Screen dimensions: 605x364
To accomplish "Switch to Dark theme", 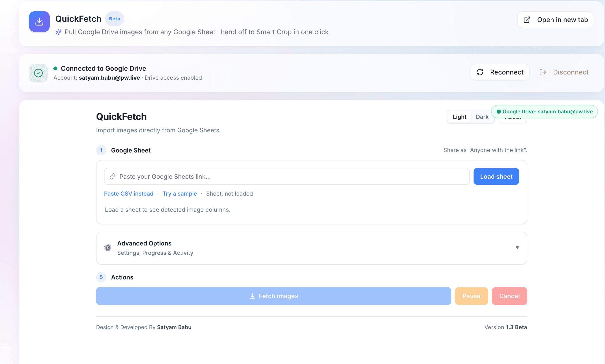I will [x=482, y=117].
